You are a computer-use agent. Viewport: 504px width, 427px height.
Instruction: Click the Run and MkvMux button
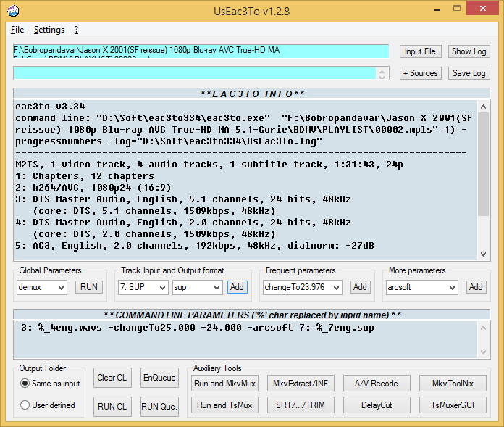click(224, 384)
